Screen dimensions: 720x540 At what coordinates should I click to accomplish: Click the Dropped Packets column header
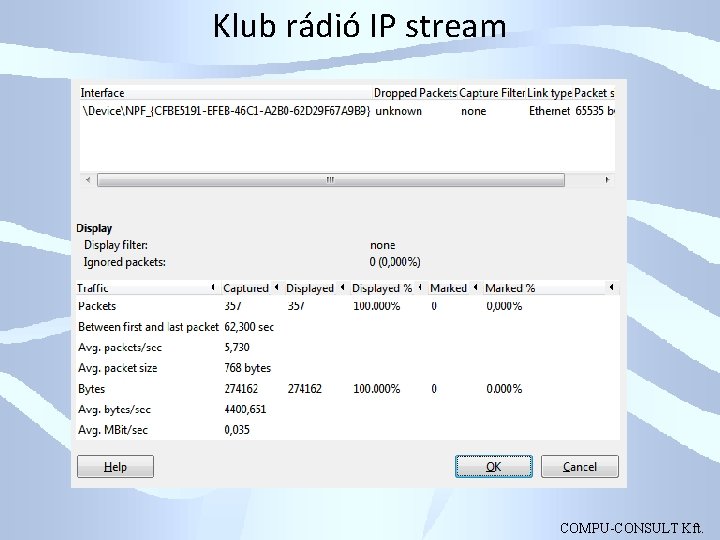click(x=415, y=93)
